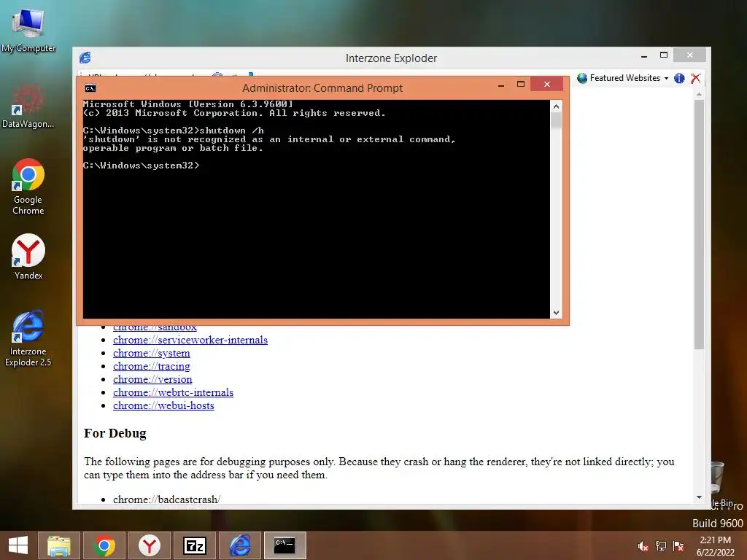Image resolution: width=747 pixels, height=560 pixels.
Task: Click the chrome://badcastcrash/ text
Action: click(x=167, y=499)
